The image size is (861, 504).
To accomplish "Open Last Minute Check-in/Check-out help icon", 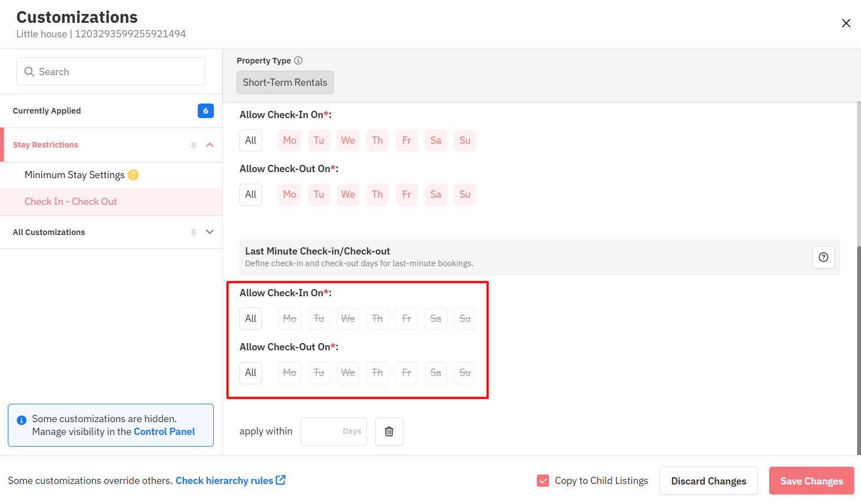I will [x=823, y=257].
